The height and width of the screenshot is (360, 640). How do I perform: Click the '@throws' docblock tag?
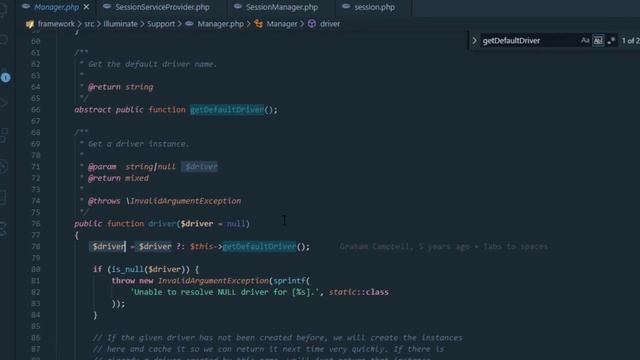pos(104,201)
